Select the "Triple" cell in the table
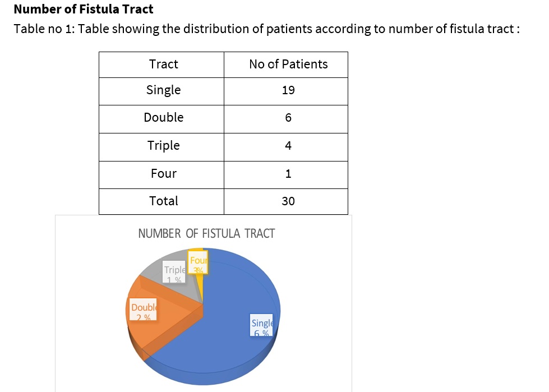The image size is (549, 392). 163,146
